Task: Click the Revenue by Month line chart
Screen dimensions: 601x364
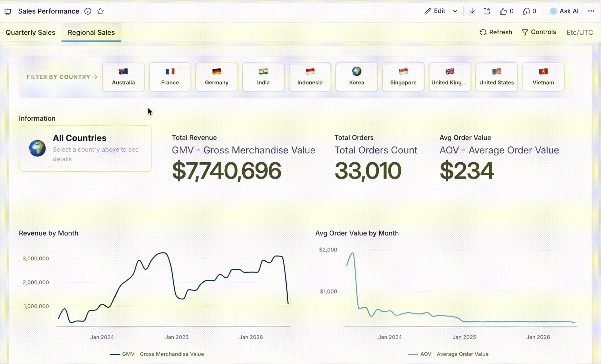Action: point(173,288)
